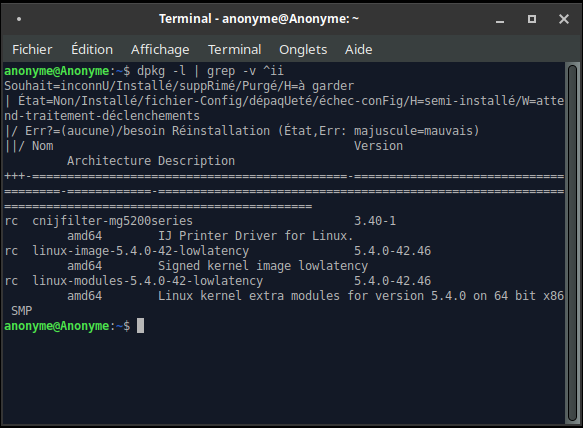Open the Édition menu

click(x=92, y=49)
